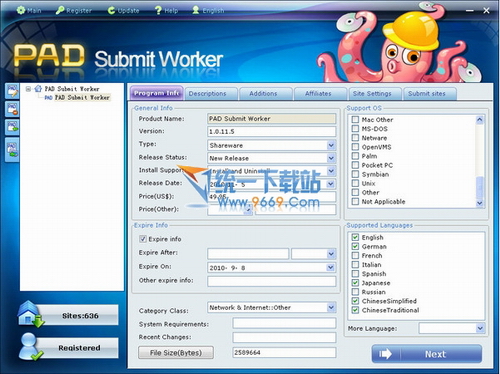Click the Next button

pos(427,354)
